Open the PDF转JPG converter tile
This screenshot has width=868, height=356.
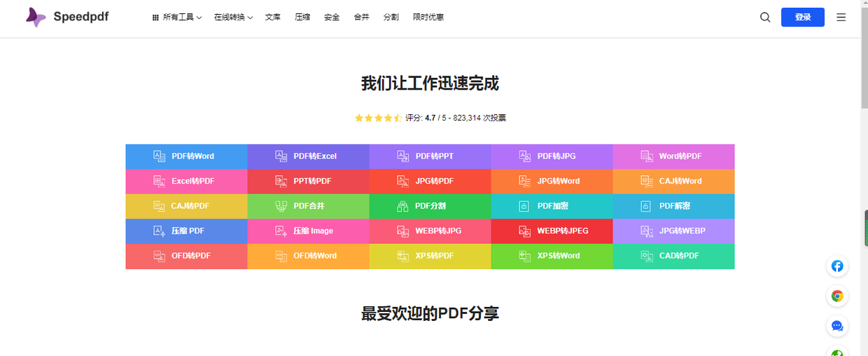(552, 156)
